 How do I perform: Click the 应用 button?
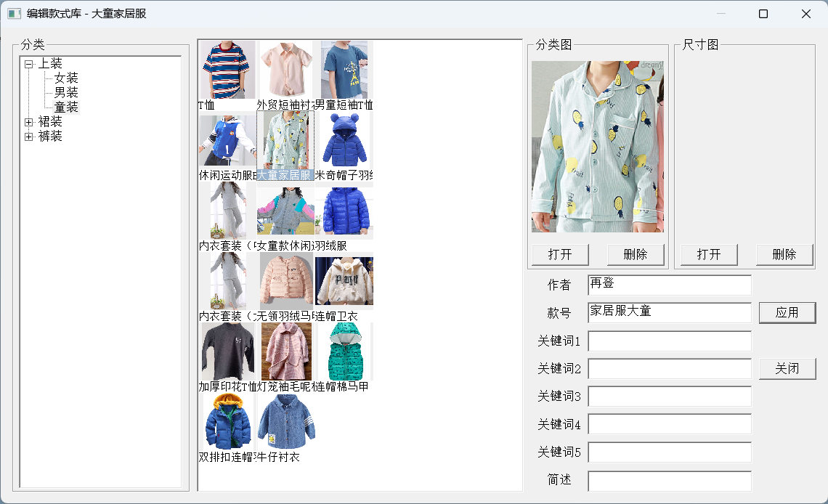[787, 312]
